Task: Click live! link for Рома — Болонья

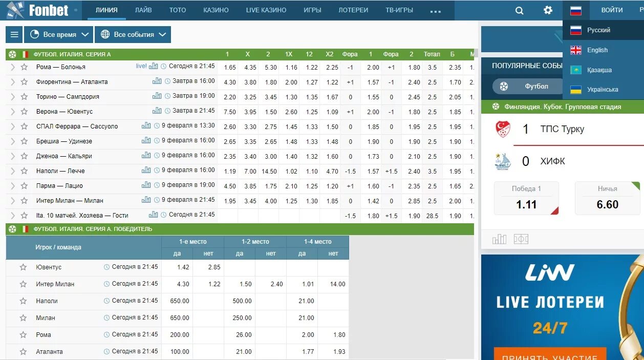Action: pos(141,66)
